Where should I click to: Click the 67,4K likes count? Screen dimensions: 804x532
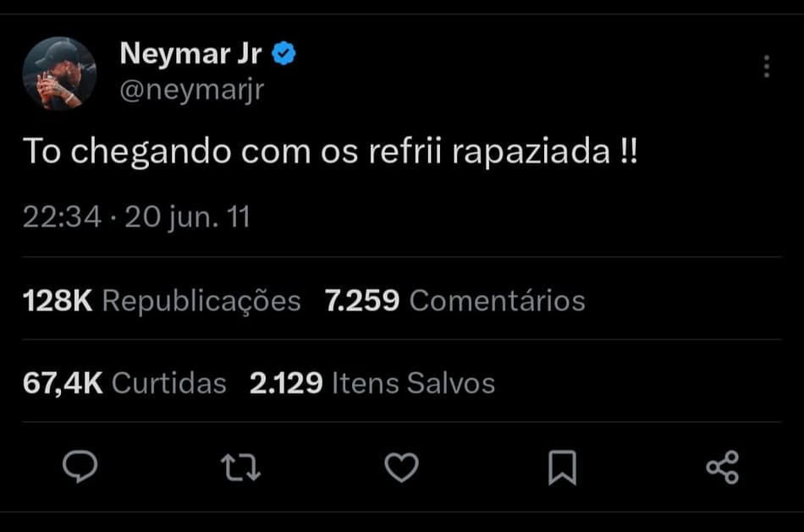coord(63,383)
